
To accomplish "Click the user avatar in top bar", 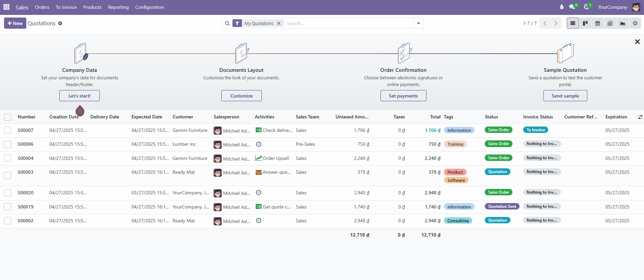I will (636, 7).
